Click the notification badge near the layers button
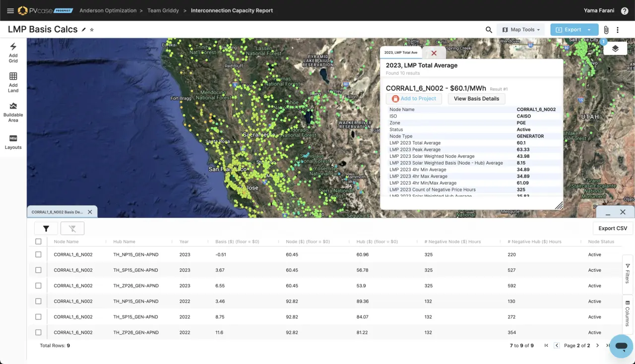 click(604, 42)
